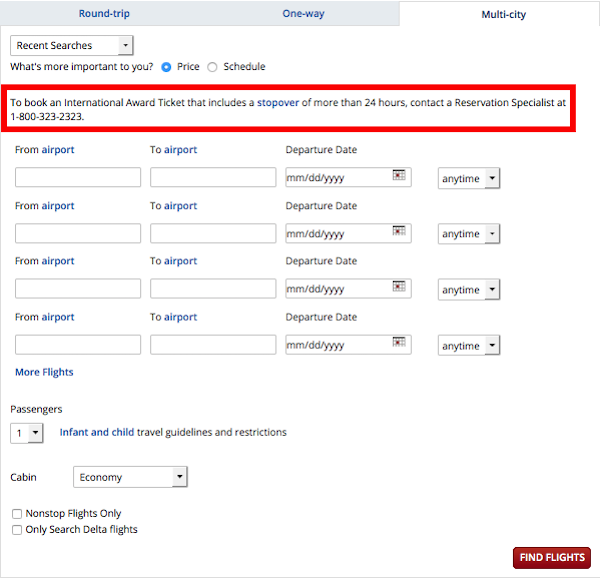
Task: Click the More Flights link
Action: pos(44,372)
